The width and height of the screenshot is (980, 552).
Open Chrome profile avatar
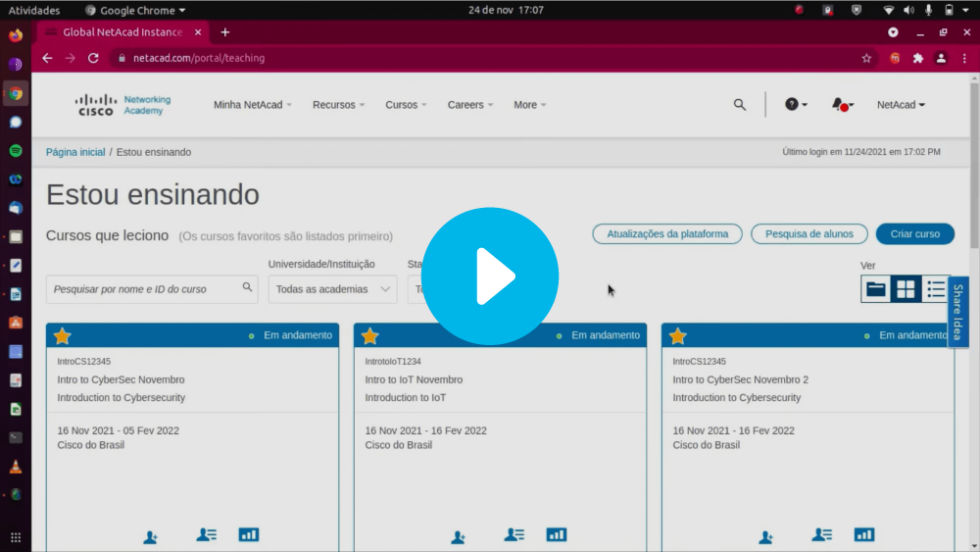941,58
